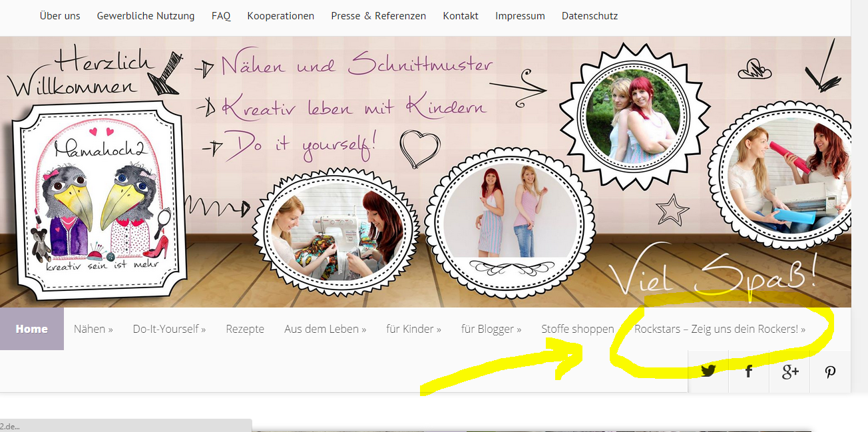868x432 pixels.
Task: Open the für Blogger dropdown
Action: (491, 329)
